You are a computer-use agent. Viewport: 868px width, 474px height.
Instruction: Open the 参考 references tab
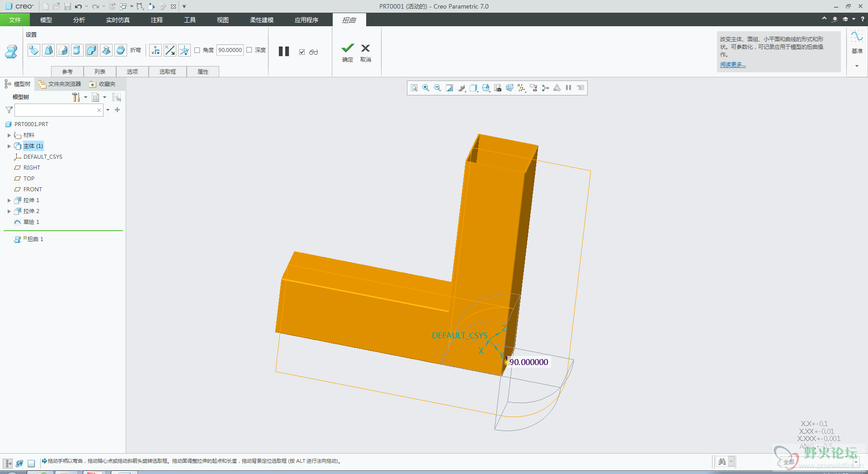coord(67,72)
